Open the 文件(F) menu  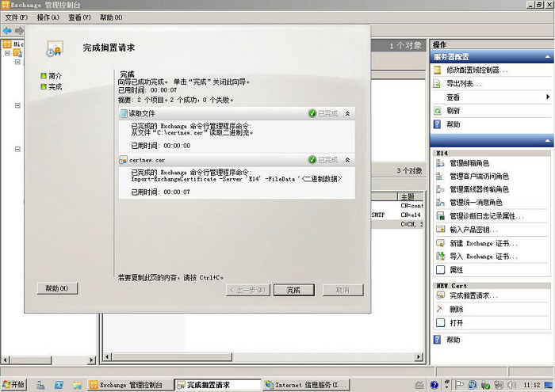click(17, 17)
